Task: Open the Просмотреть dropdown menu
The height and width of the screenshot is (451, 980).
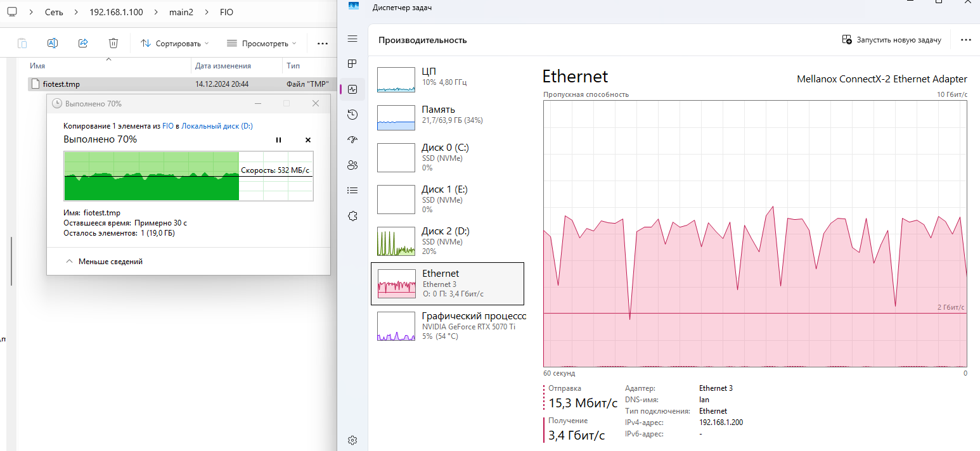Action: coord(261,43)
